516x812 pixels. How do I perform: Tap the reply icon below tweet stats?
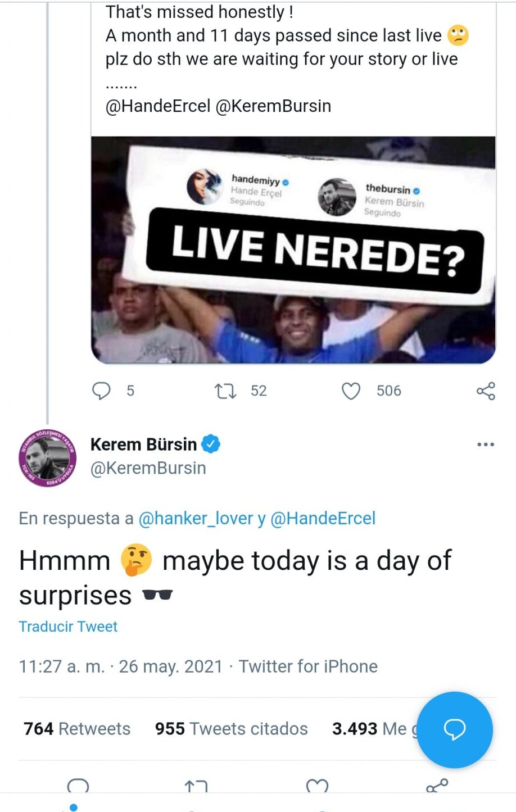[78, 786]
